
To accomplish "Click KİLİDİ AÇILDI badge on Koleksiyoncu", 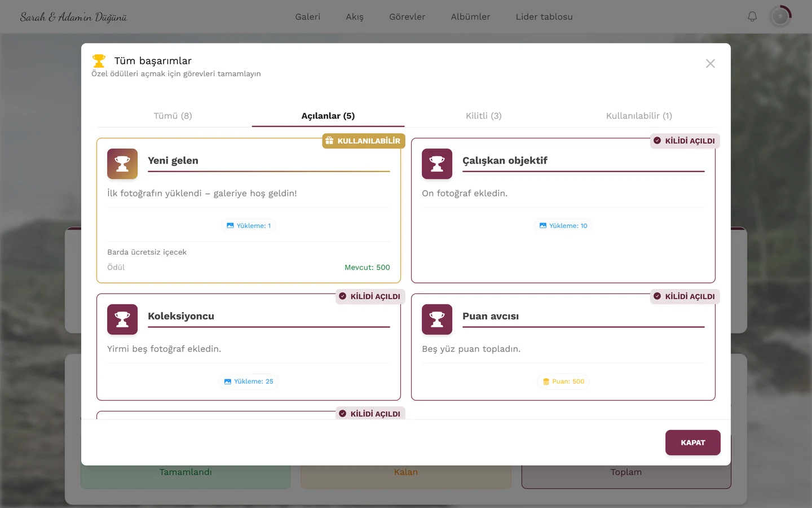I will 370,296.
